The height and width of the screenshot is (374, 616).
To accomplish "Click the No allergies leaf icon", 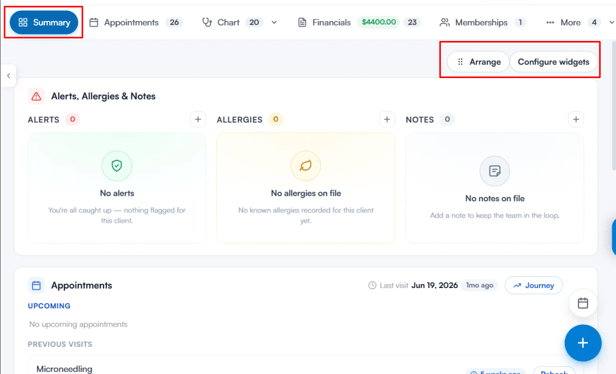I will click(306, 166).
